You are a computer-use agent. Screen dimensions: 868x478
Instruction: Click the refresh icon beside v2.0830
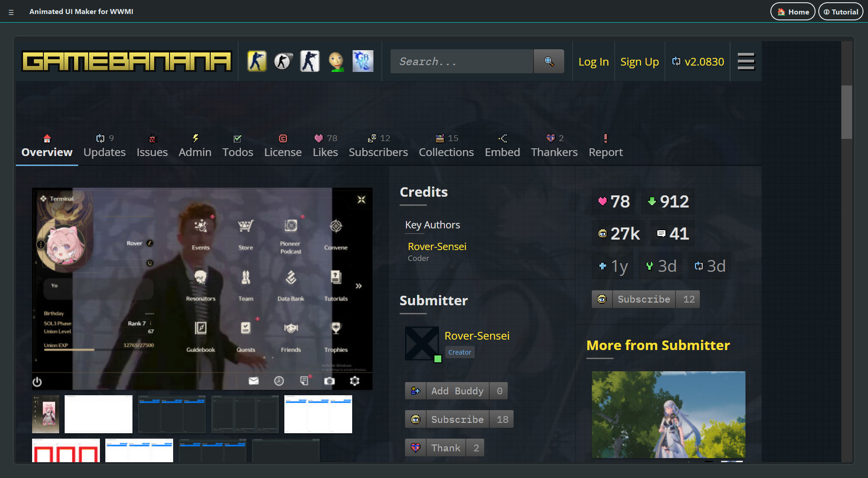click(677, 62)
